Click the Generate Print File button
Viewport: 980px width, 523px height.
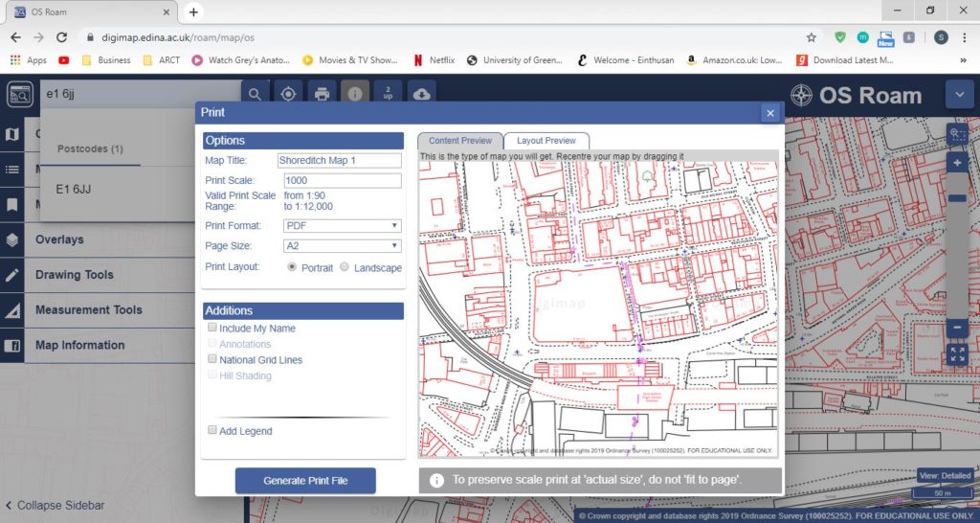(305, 481)
